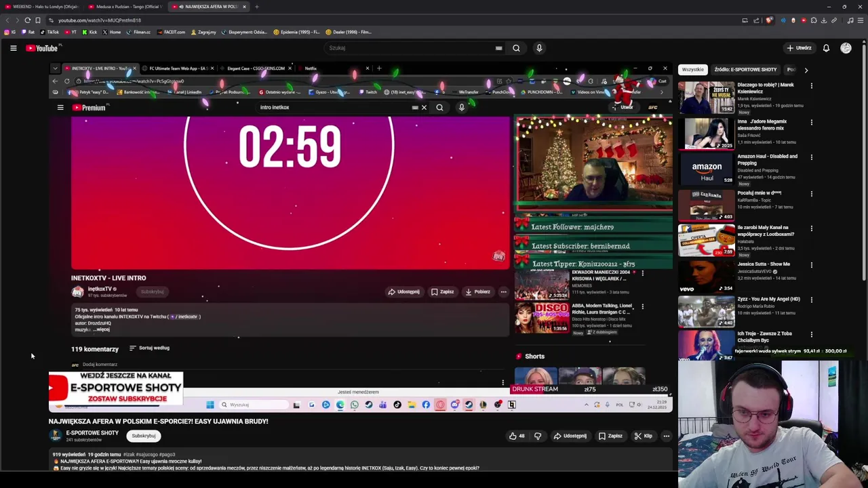Open the share page icon in toolbar
Screen dimensions: 868x488
(756, 20)
